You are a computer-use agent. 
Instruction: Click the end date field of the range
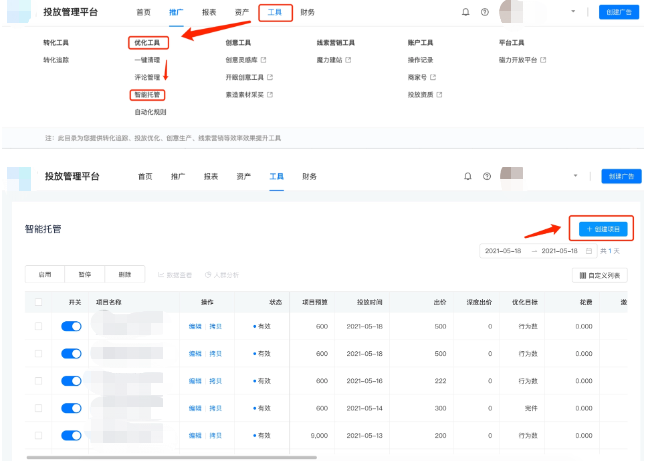tap(559, 251)
